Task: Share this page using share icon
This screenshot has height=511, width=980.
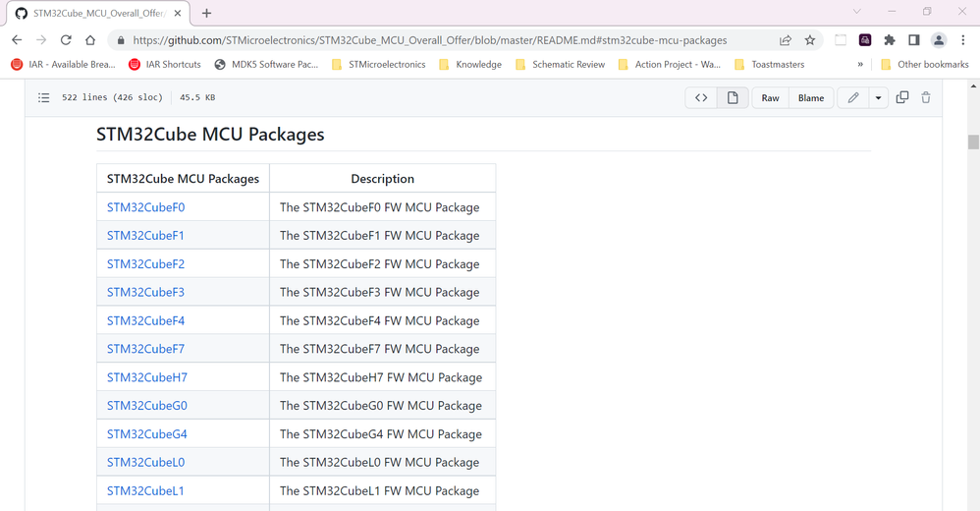Action: pyautogui.click(x=785, y=40)
